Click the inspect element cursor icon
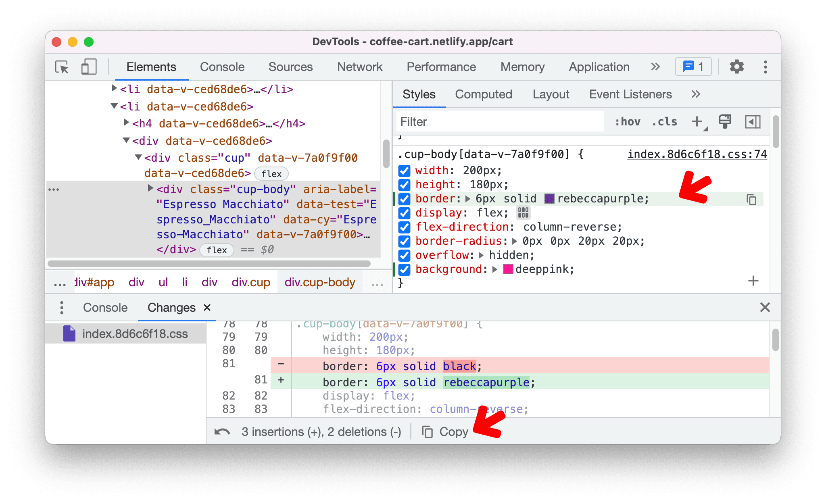The width and height of the screenshot is (826, 504). 62,66
